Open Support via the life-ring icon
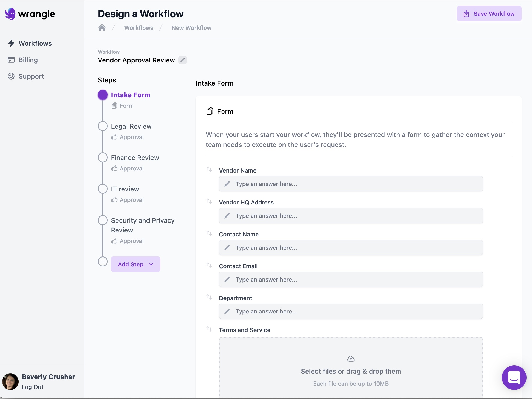Viewport: 532px width, 399px height. click(11, 76)
